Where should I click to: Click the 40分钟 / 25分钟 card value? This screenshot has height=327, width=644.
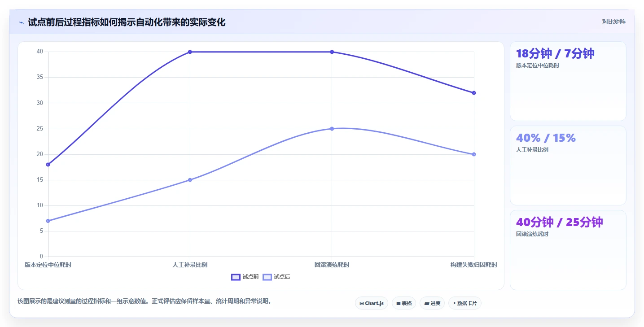[x=560, y=222]
